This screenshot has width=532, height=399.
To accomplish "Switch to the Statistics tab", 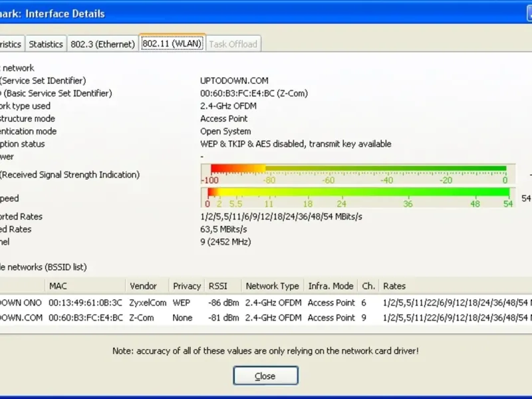I will (x=46, y=44).
